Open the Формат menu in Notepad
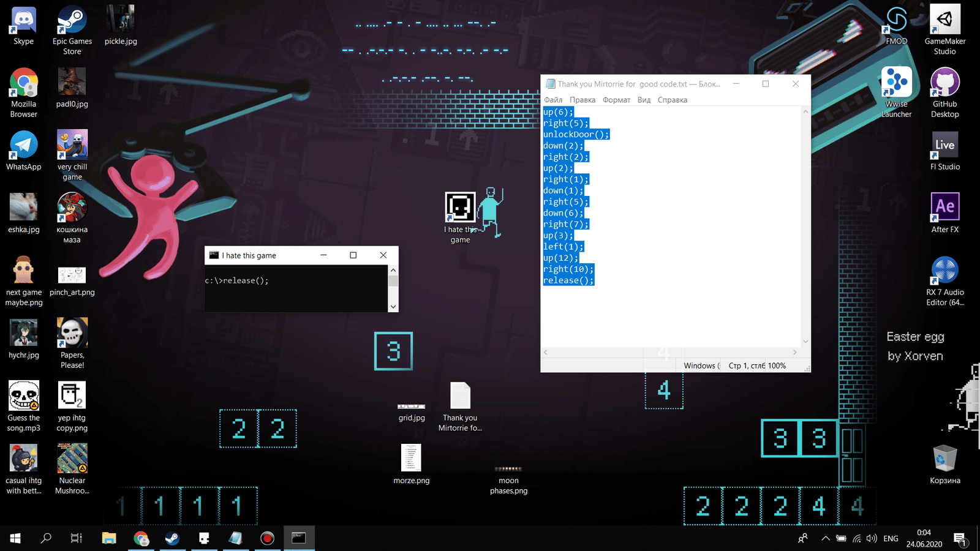980x551 pixels. pos(616,100)
